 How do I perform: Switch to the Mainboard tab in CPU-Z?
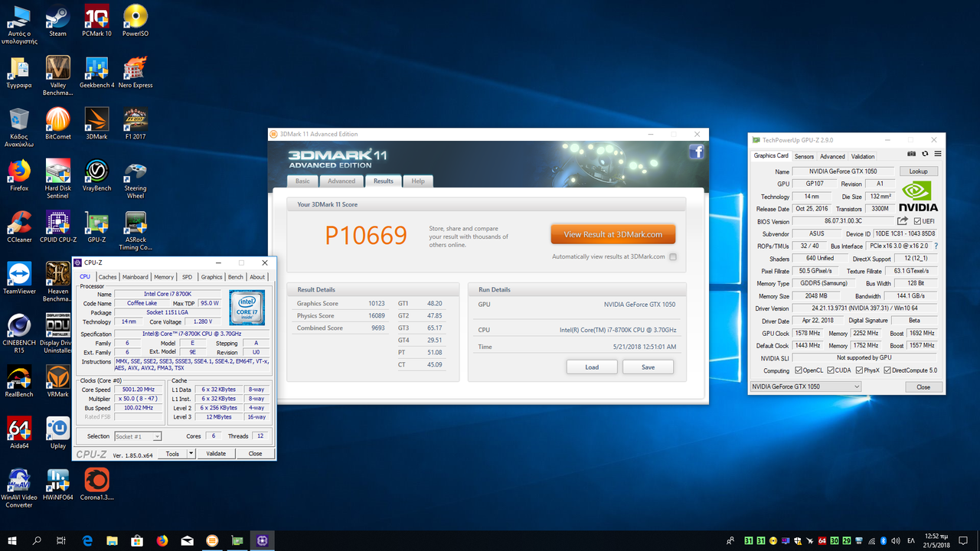136,277
